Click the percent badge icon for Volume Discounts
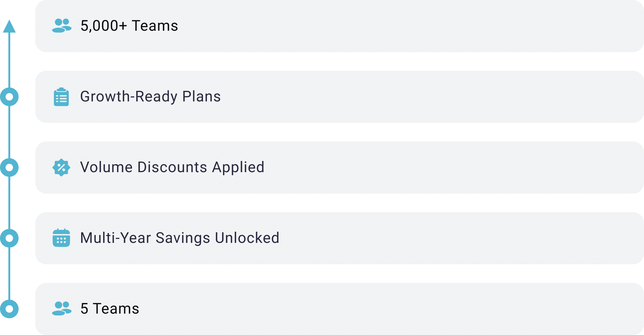Screen dimensions: 644x335 click(x=61, y=167)
